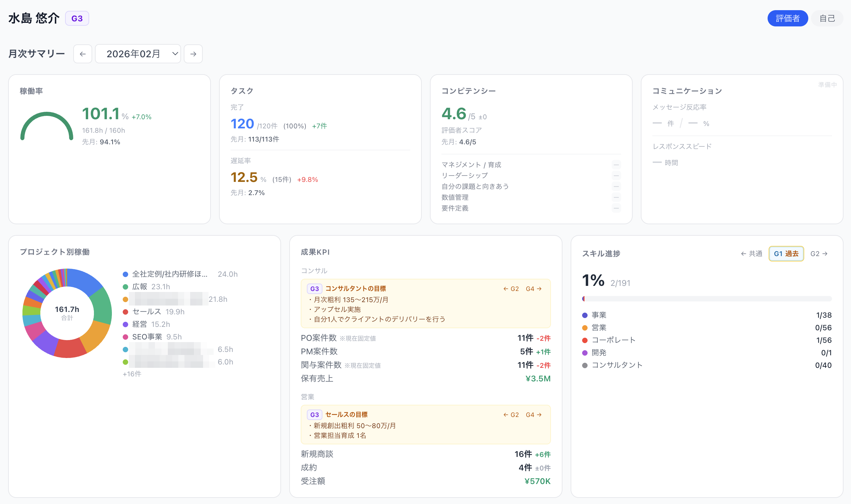Click the 1% skill progress value
The width and height of the screenshot is (851, 504).
(x=593, y=280)
